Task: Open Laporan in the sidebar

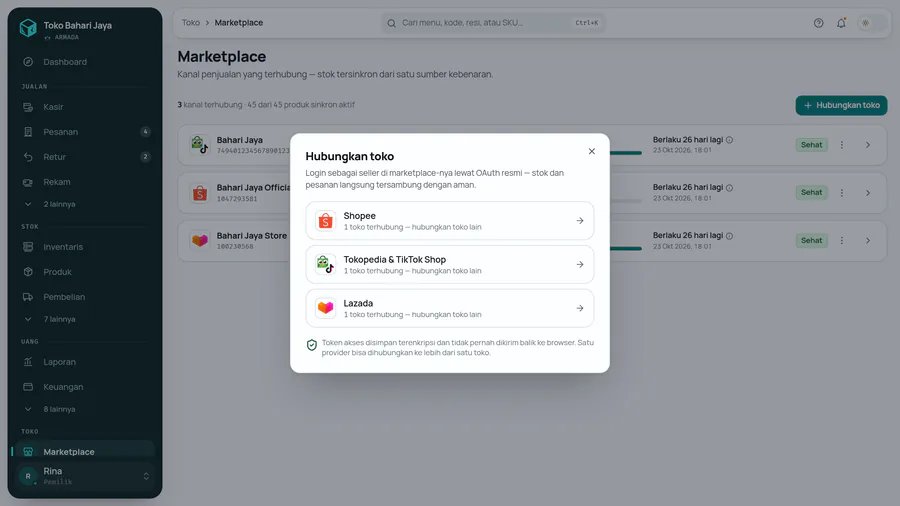Action: pyautogui.click(x=85, y=362)
